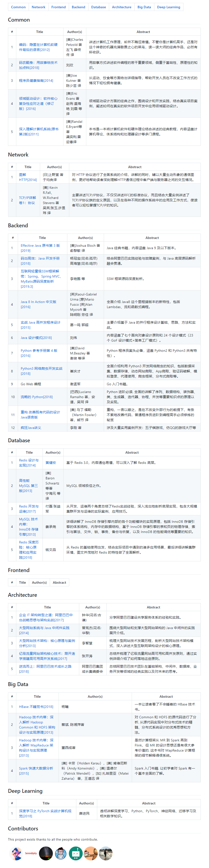
Task: Open book link Redis 开发与运维[2017]
Action: tap(29, 509)
